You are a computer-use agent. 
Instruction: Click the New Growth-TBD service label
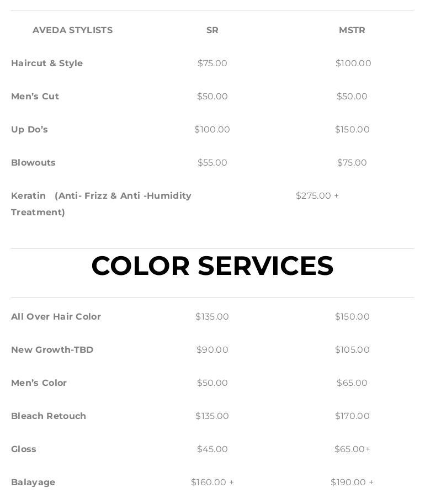click(x=52, y=350)
